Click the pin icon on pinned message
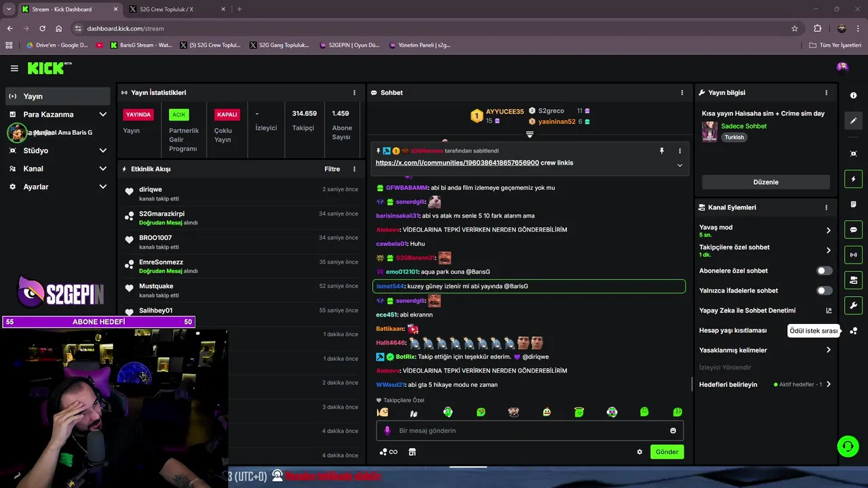 [662, 151]
